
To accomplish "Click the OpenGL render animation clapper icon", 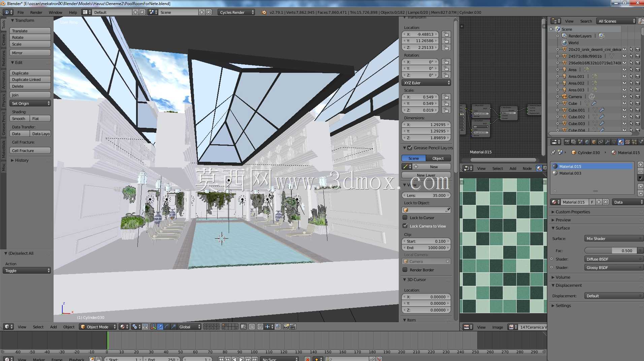I will (x=293, y=327).
